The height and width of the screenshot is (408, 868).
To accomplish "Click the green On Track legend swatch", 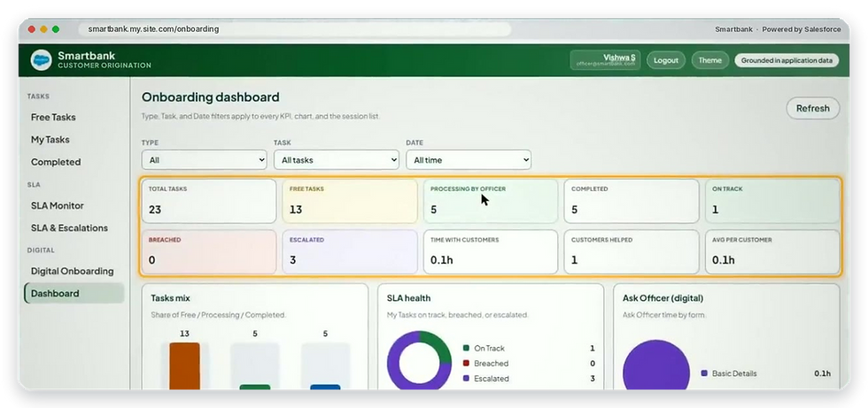I will [466, 349].
